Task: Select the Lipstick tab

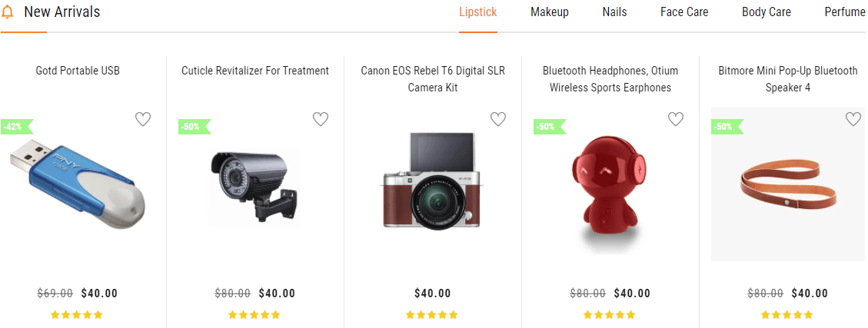Action: click(478, 12)
